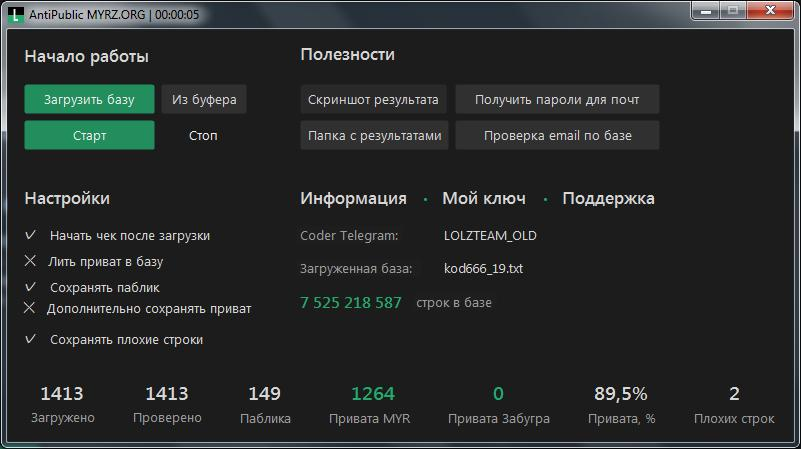Toggle Начать чек после загрузки option
The image size is (801, 449).
point(117,235)
